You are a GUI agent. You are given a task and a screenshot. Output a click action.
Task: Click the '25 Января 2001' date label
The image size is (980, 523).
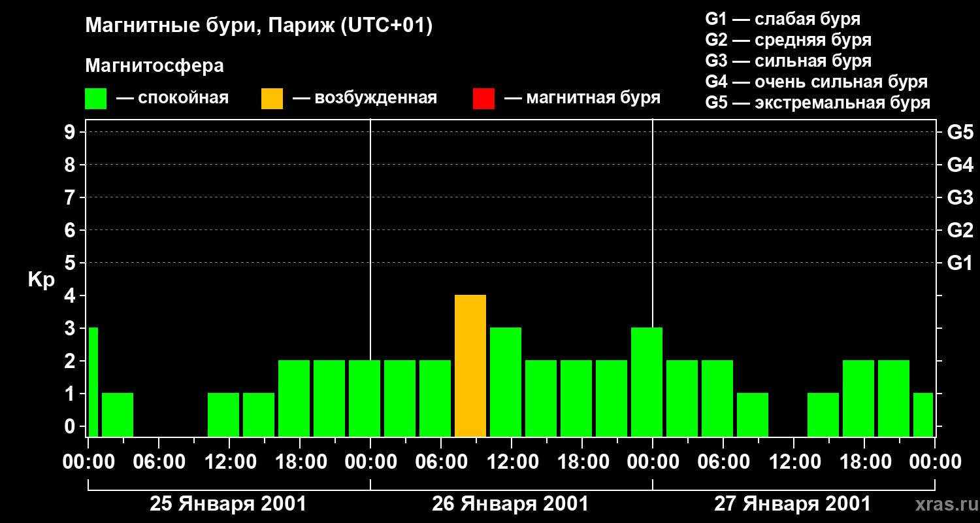pyautogui.click(x=228, y=504)
